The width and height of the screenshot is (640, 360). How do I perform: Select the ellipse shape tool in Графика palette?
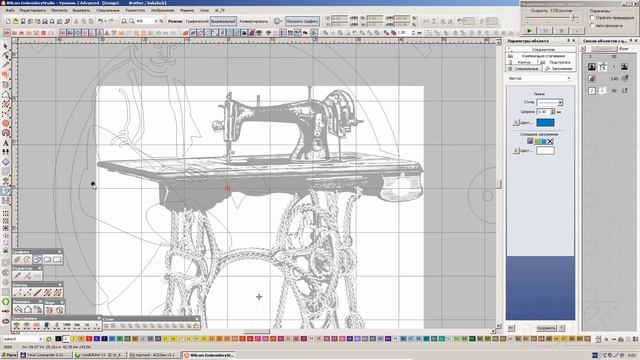[x=47, y=260]
